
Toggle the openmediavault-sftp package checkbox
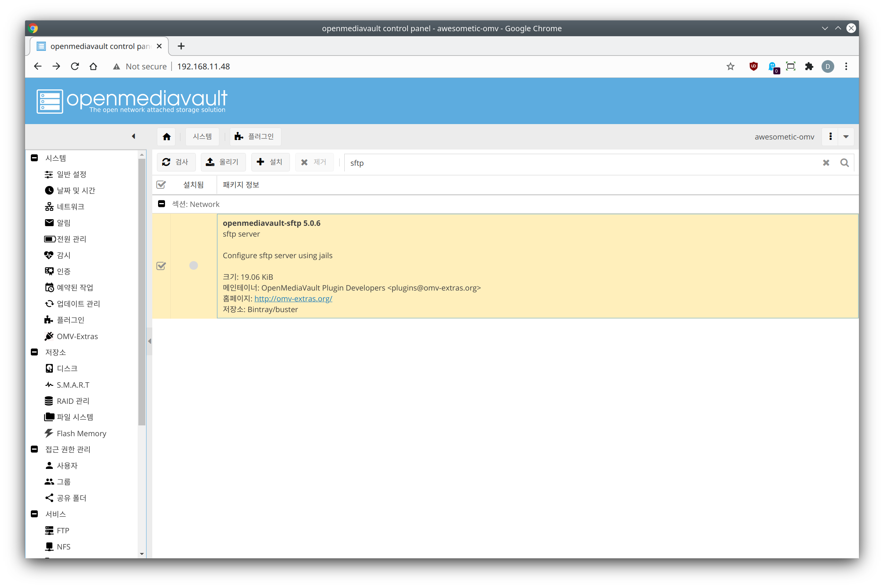pos(161,266)
